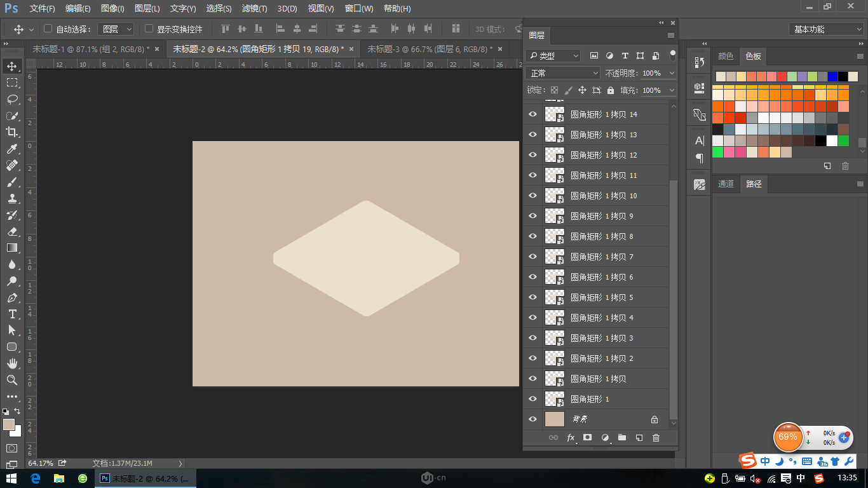Open the 滤镜 menu

[x=255, y=9]
